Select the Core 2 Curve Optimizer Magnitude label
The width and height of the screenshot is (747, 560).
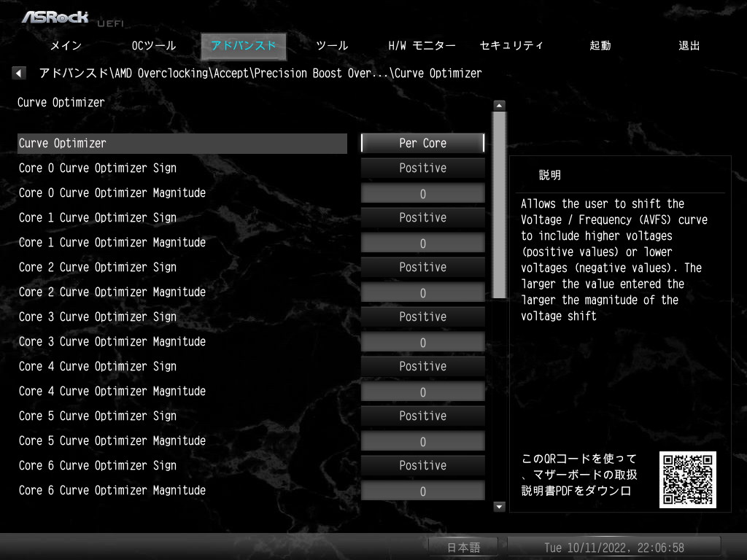coord(112,292)
